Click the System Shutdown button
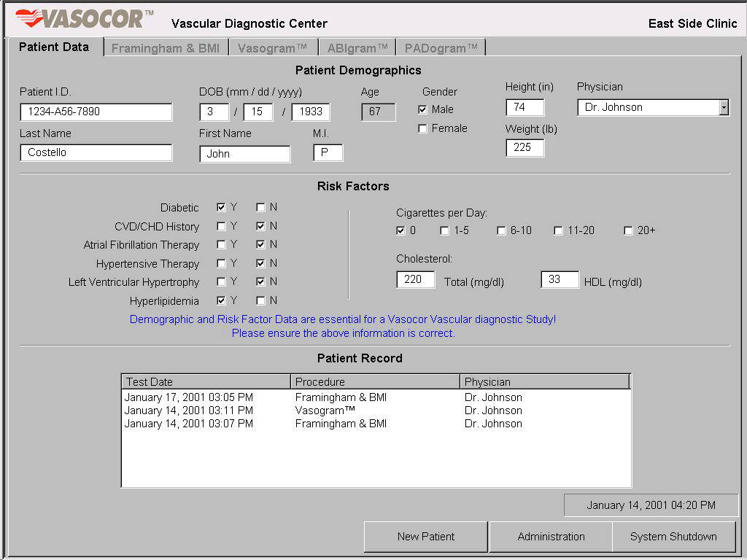 (673, 537)
